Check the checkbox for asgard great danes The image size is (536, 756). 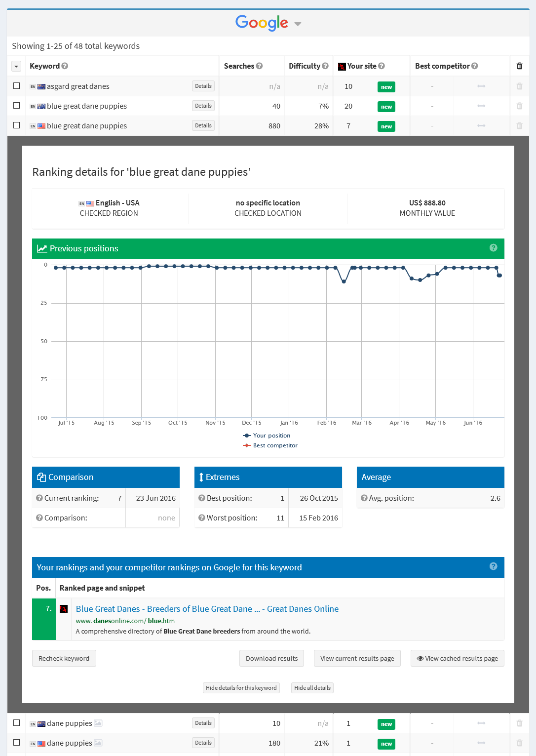(x=16, y=85)
